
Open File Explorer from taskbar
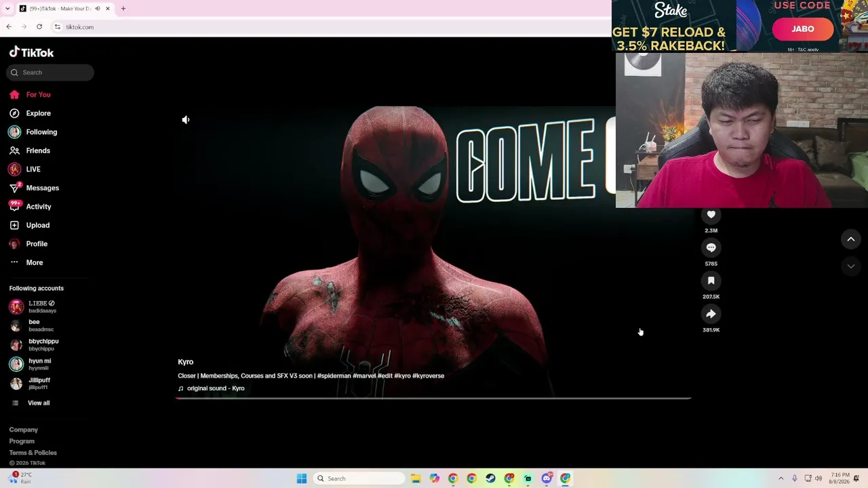click(416, 479)
